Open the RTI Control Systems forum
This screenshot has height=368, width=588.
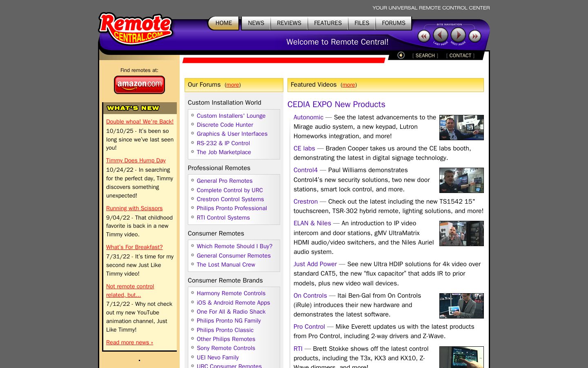tap(223, 218)
